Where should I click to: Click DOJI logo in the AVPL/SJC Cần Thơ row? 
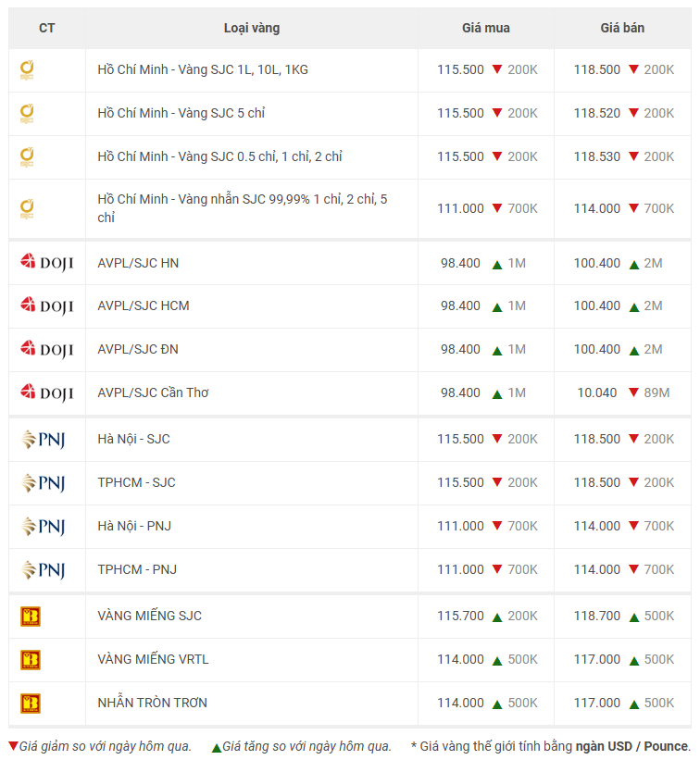[x=47, y=392]
